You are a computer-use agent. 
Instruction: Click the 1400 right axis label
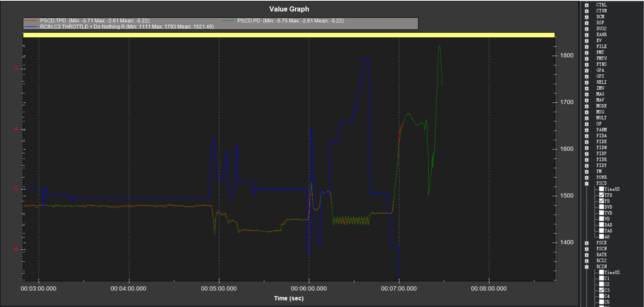pos(567,242)
